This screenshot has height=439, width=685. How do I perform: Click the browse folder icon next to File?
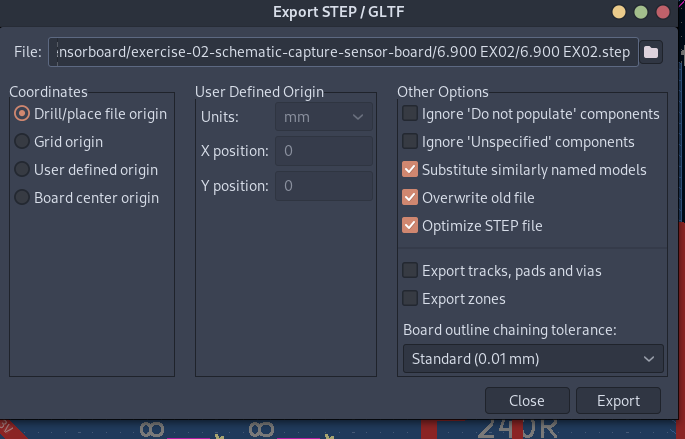pyautogui.click(x=651, y=52)
